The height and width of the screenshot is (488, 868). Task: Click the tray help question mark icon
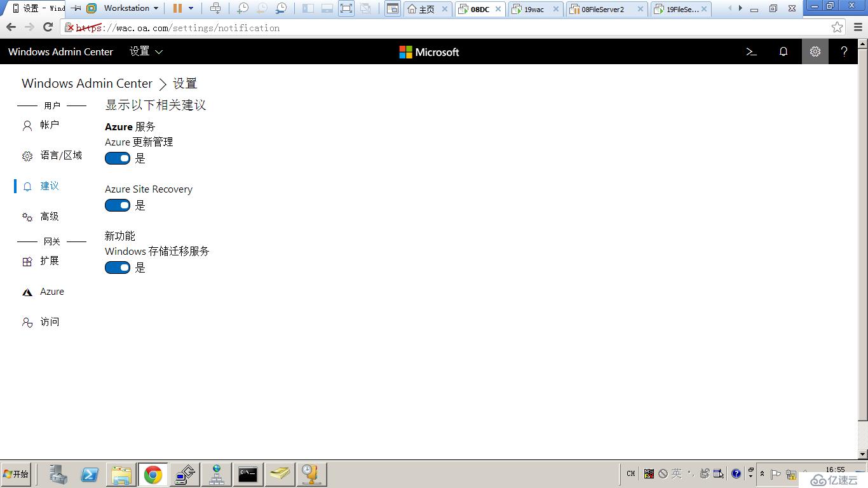736,473
